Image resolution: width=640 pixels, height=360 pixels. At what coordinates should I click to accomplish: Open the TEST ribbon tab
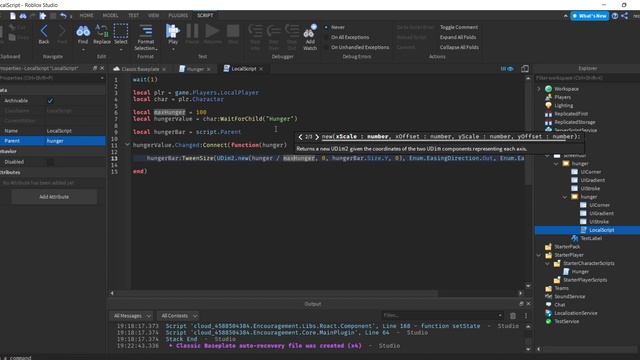(x=133, y=15)
